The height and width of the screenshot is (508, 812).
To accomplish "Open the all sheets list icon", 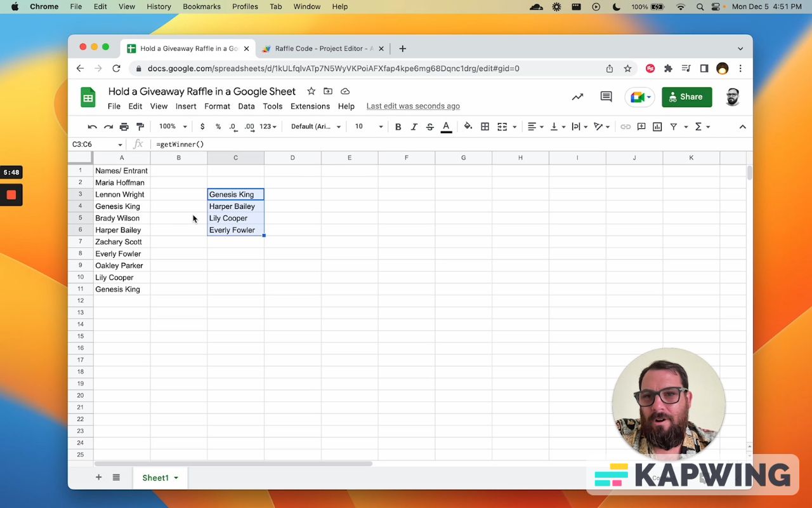I will (116, 478).
